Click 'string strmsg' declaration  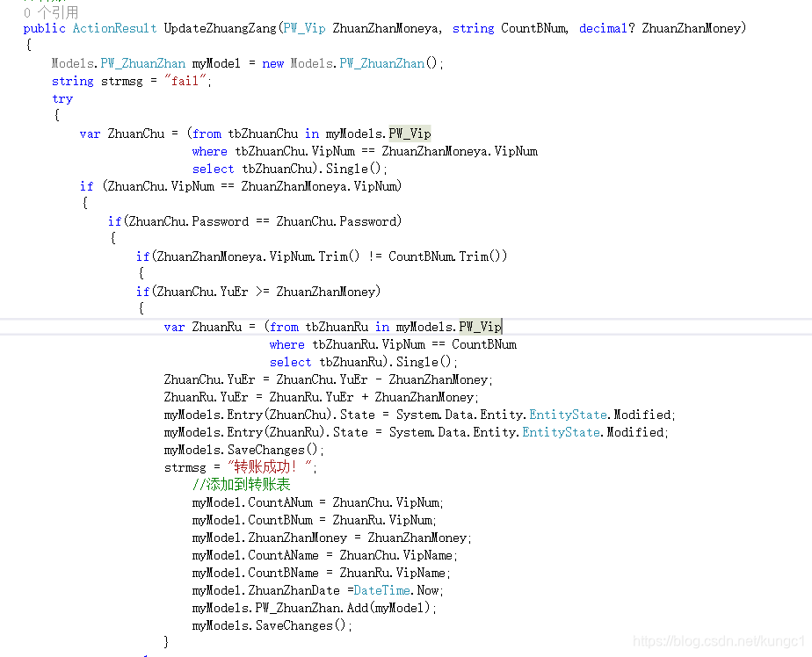pyautogui.click(x=97, y=81)
